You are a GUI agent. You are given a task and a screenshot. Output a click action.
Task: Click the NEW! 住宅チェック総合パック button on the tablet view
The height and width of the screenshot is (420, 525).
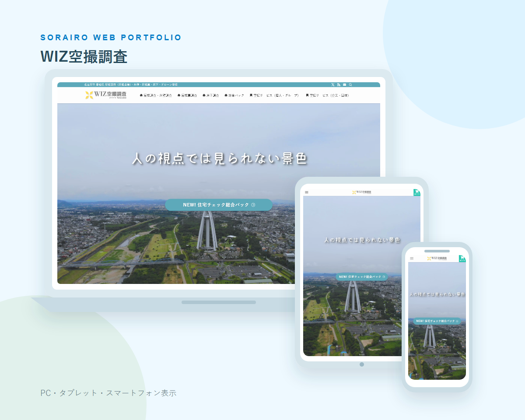coord(362,277)
